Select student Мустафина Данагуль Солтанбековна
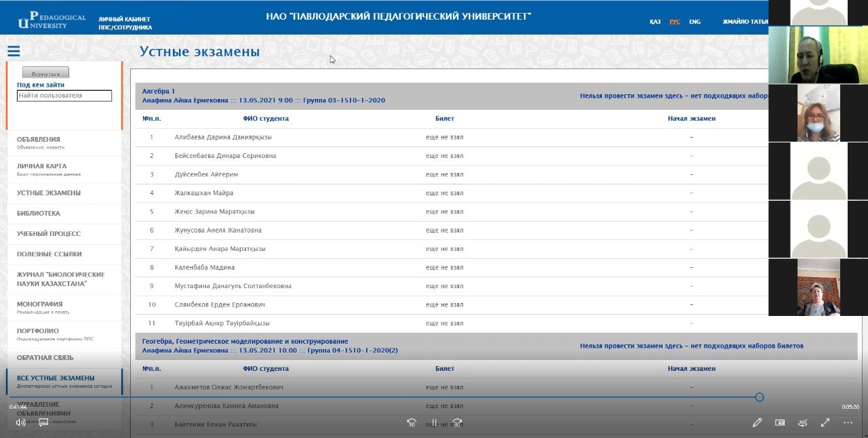Screen dimensions: 868x438 click(233, 286)
